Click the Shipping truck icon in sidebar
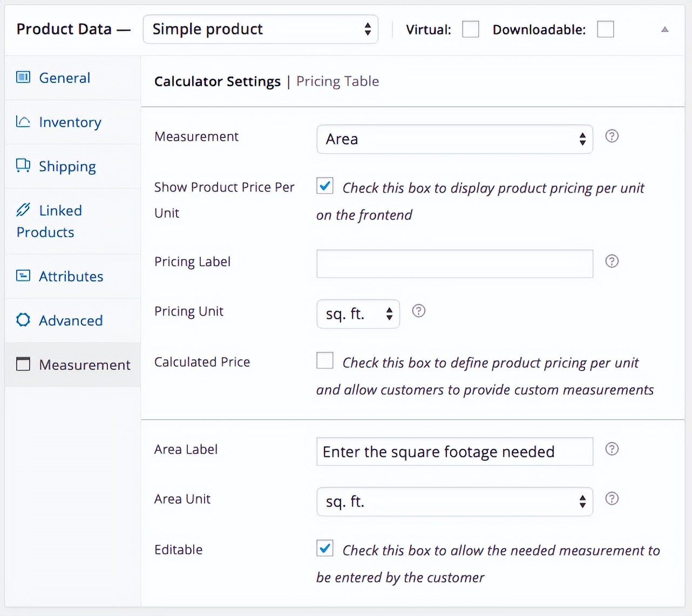The width and height of the screenshot is (692, 616). click(x=23, y=166)
